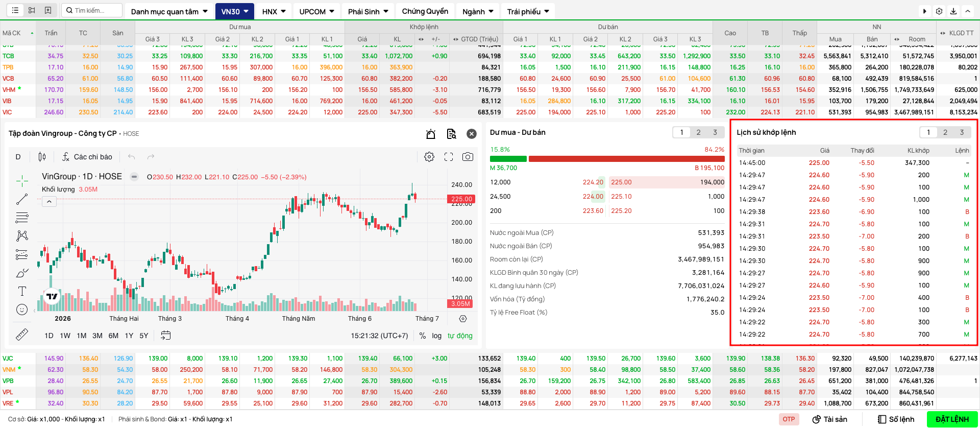Screen dimensions: 980x428
Task: Click the OTP button
Action: (789, 419)
